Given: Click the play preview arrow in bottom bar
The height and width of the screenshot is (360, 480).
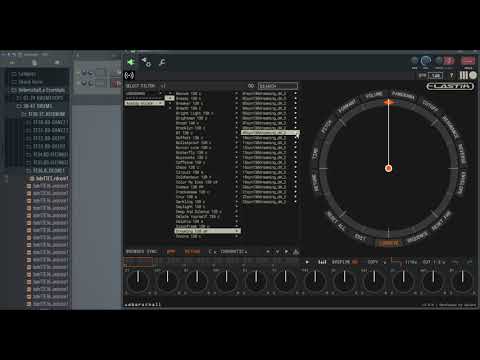Looking at the screenshot, I should pos(286,252).
